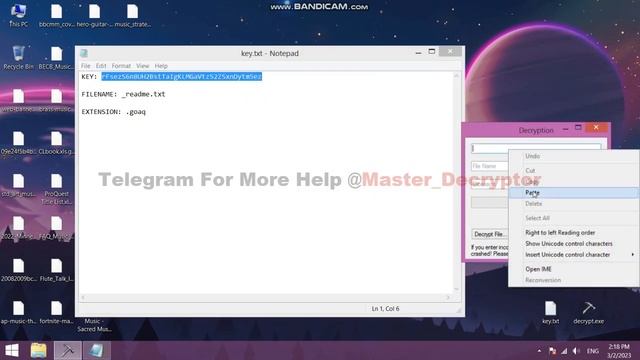Image resolution: width=640 pixels, height=360 pixels.
Task: Select the bbcmm_cov... file on desktop
Action: 57,16
